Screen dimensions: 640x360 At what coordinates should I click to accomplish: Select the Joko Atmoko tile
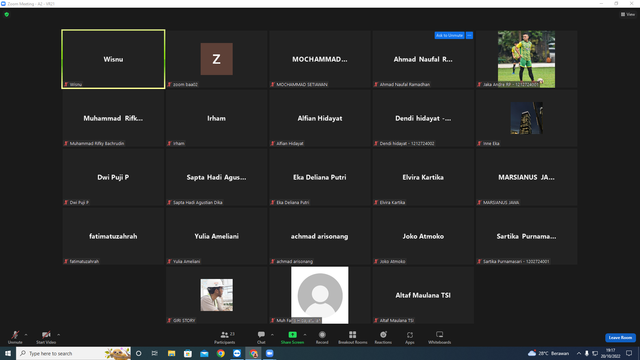pyautogui.click(x=423, y=236)
